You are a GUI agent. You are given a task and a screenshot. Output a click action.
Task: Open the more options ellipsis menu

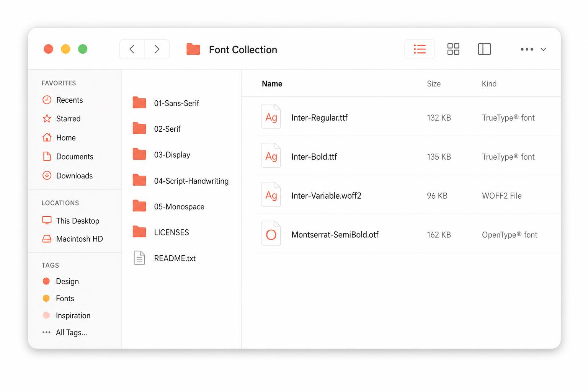[x=527, y=49]
